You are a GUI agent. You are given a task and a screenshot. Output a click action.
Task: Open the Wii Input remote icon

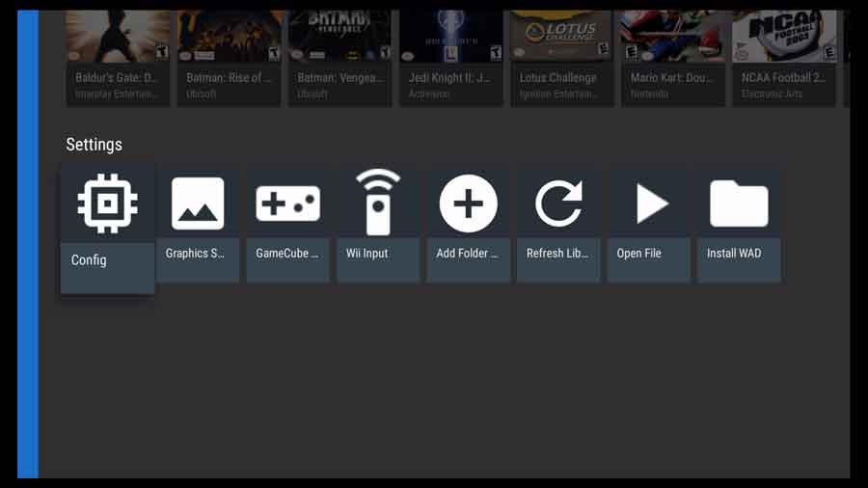pyautogui.click(x=378, y=203)
